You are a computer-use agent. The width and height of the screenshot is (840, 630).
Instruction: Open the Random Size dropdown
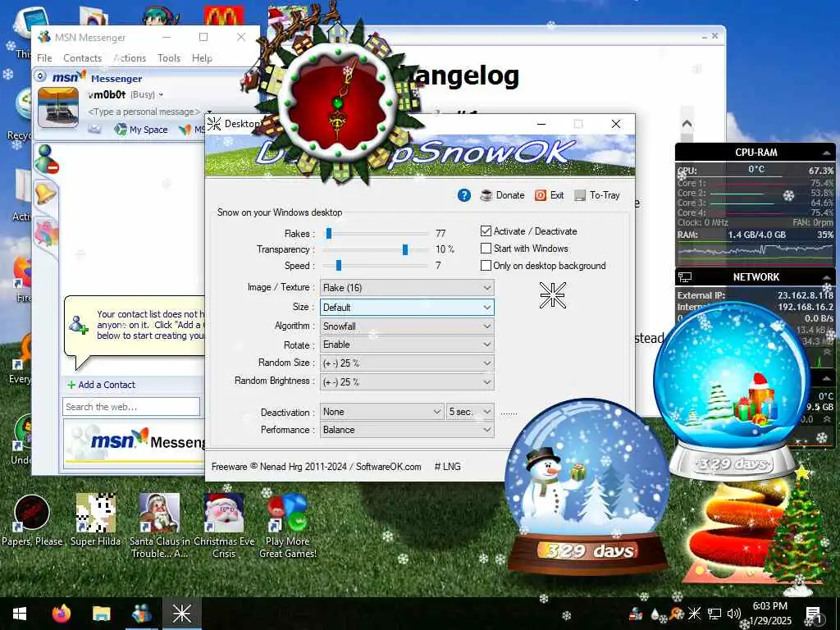click(407, 363)
